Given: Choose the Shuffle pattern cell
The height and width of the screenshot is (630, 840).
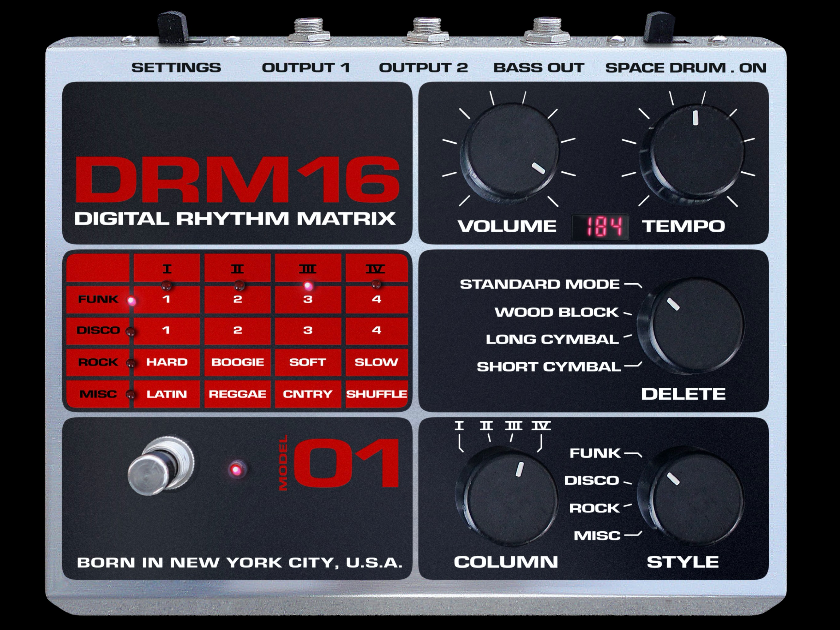Looking at the screenshot, I should [376, 394].
